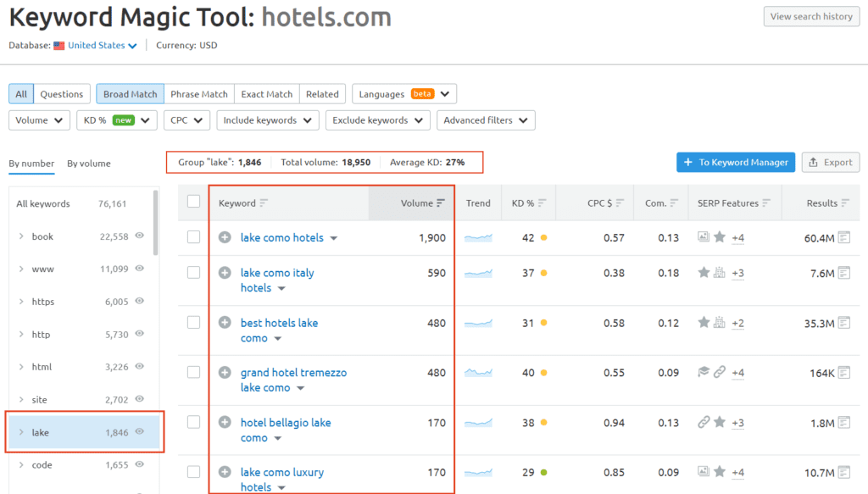Sort by CPC $ column sort icon

click(620, 203)
